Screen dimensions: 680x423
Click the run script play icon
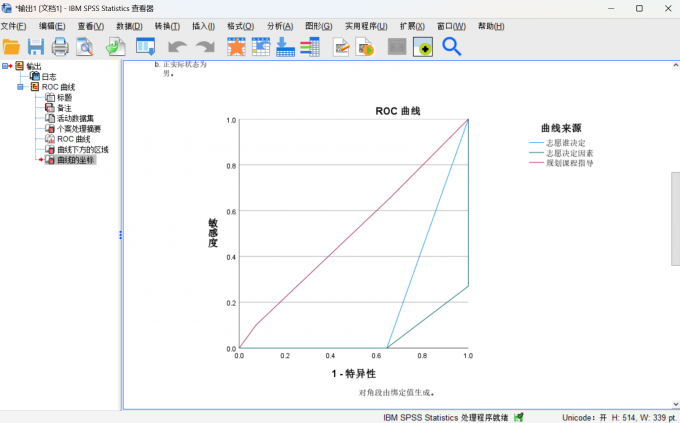click(365, 47)
